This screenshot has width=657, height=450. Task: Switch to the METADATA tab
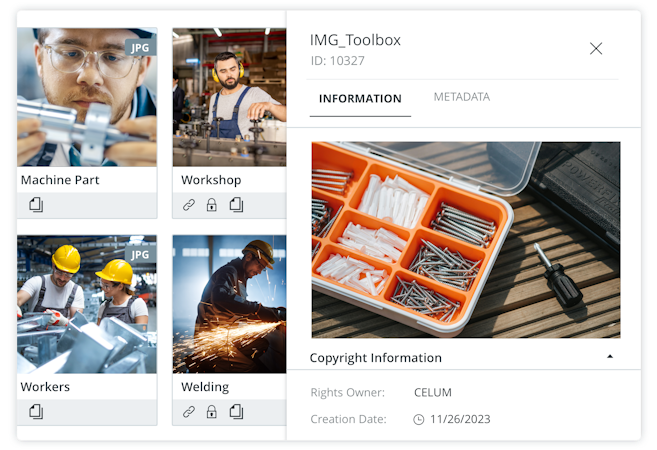click(462, 97)
